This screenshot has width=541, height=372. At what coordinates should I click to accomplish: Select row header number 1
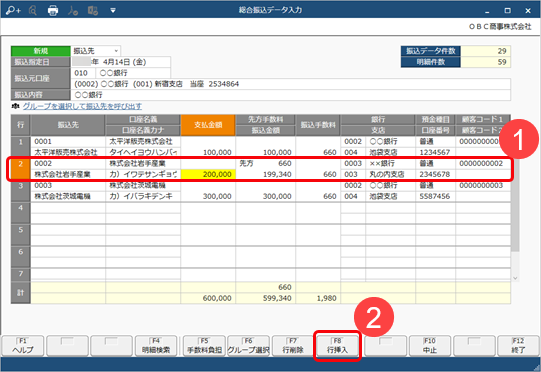click(x=21, y=147)
